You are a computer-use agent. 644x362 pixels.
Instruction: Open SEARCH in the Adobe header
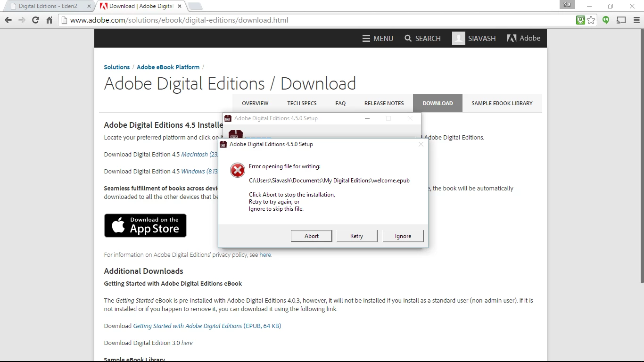click(422, 38)
